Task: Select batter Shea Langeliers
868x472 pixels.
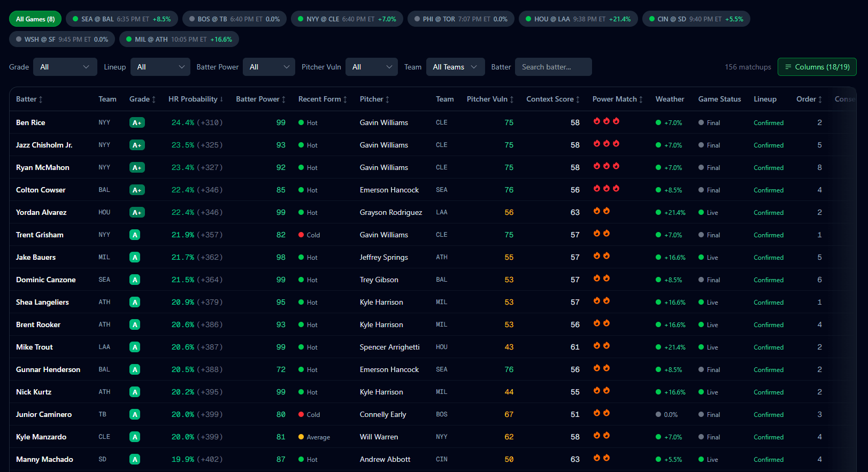Action: (x=42, y=302)
